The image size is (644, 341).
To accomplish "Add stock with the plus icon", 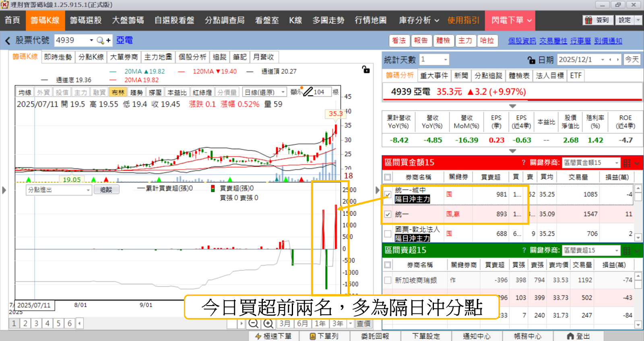I will pos(108,40).
